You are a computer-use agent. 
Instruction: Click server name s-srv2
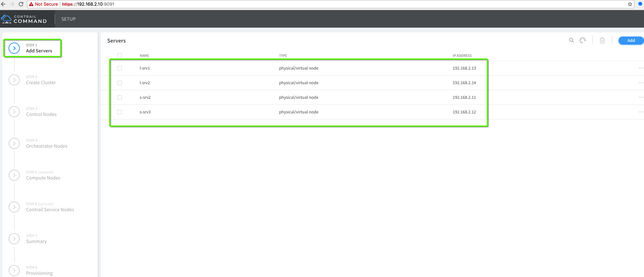tap(145, 97)
